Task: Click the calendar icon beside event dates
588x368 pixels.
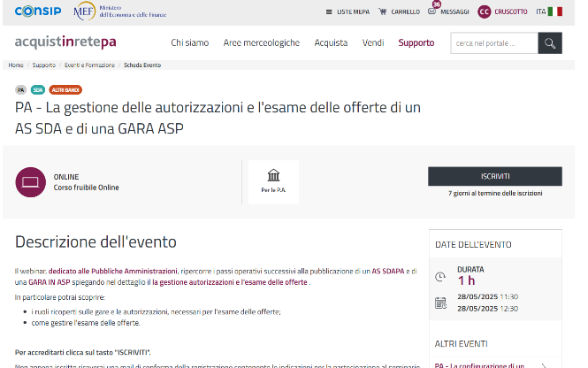Action: pyautogui.click(x=440, y=303)
